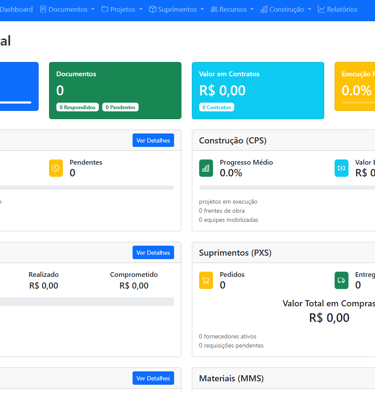Click Ver Detalhes above Pendentes
Image resolution: width=375 pixels, height=393 pixels.
[153, 140]
